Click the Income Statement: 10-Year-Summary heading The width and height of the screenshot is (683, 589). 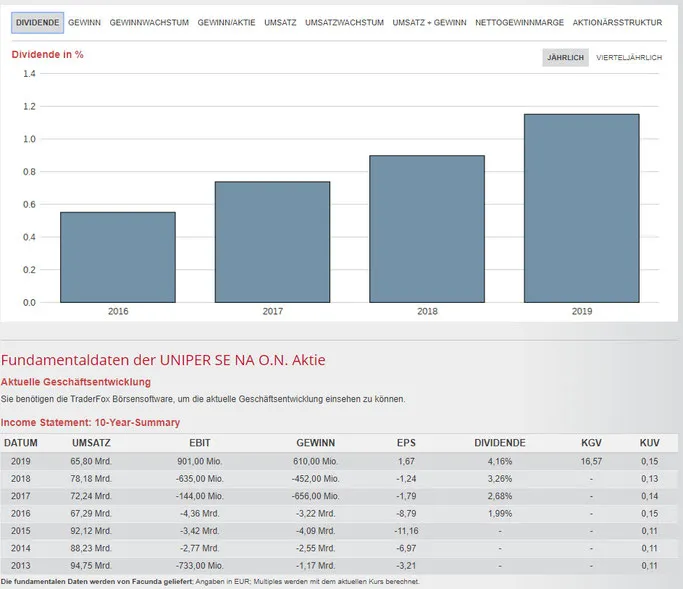[x=90, y=423]
